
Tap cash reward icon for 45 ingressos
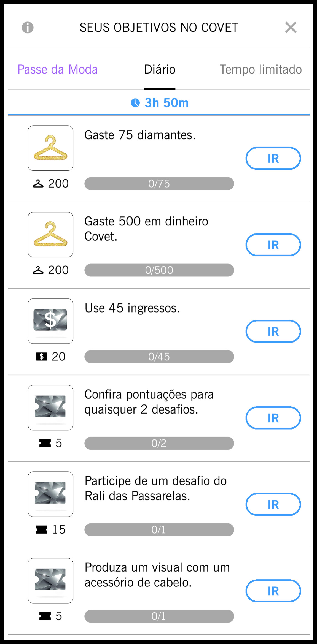click(50, 321)
